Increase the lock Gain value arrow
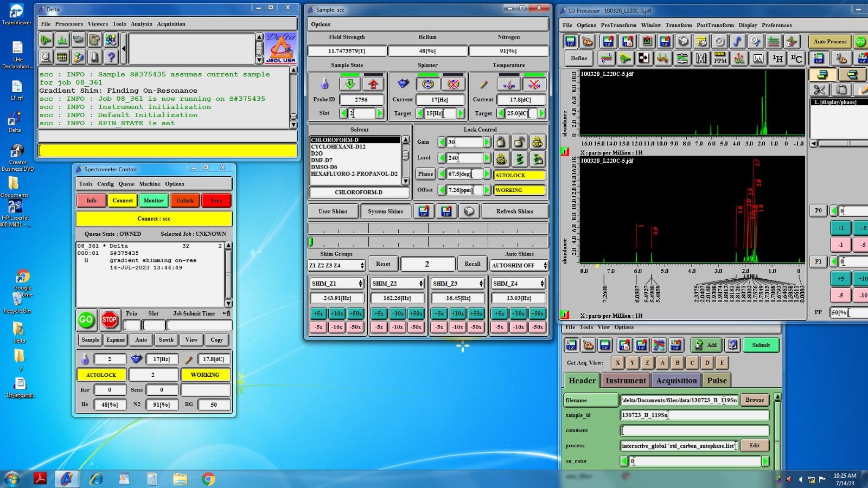 (x=487, y=142)
